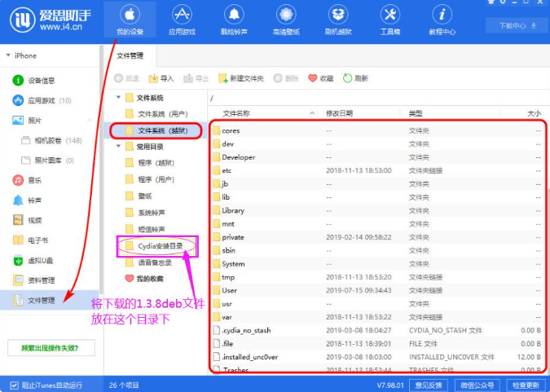Click the 频繁出现操作失败? link button
The width and height of the screenshot is (550, 392).
[x=51, y=348]
